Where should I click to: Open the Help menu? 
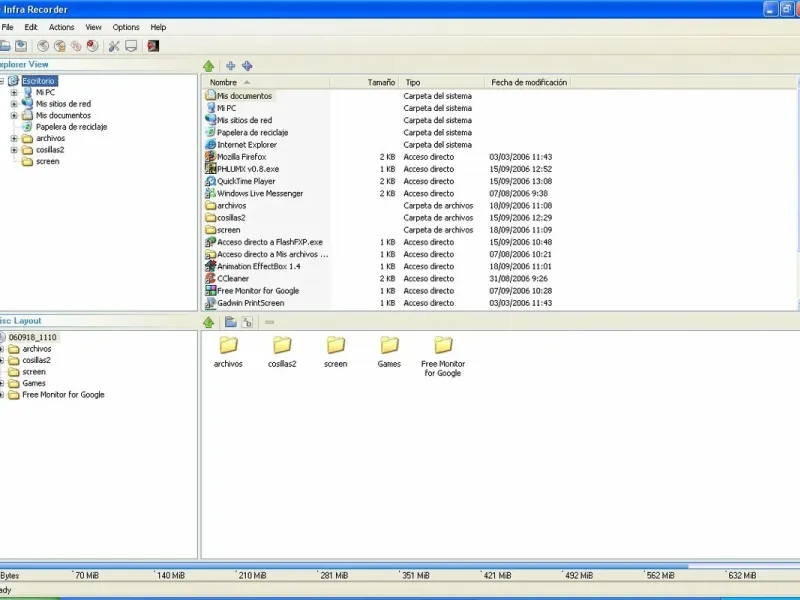(158, 27)
